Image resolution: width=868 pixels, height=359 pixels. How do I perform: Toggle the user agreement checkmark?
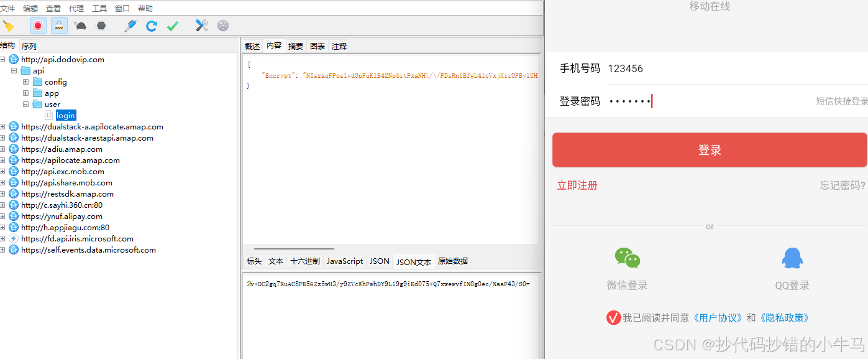(613, 318)
